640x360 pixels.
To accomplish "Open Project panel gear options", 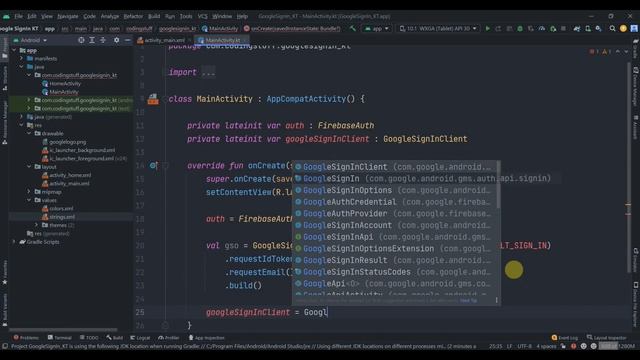I will click(x=116, y=40).
